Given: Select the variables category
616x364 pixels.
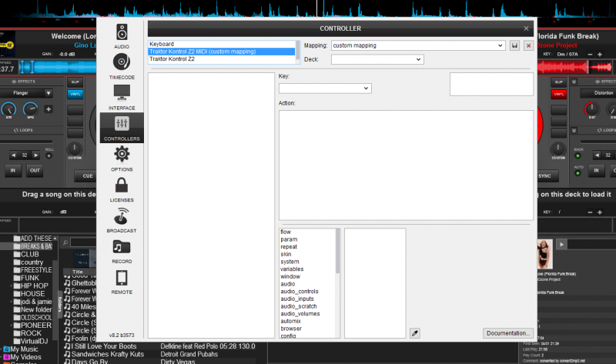Looking at the screenshot, I should pyautogui.click(x=292, y=269).
